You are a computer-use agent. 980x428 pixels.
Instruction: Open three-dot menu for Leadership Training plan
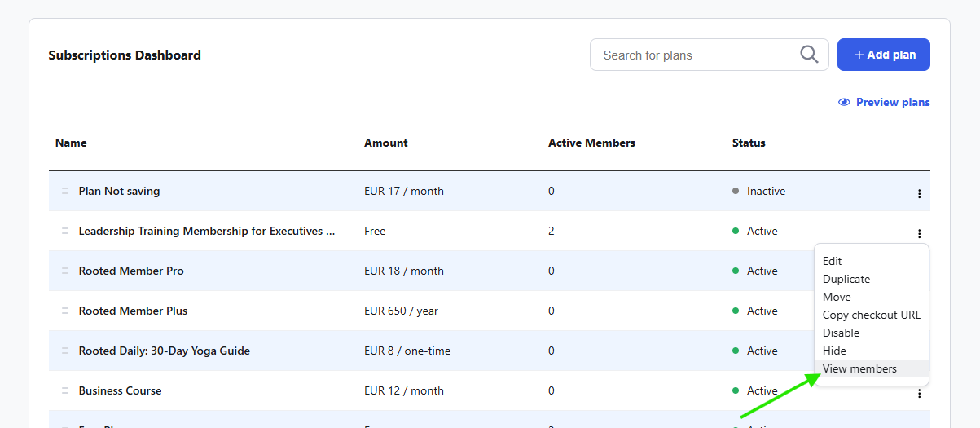pyautogui.click(x=919, y=234)
